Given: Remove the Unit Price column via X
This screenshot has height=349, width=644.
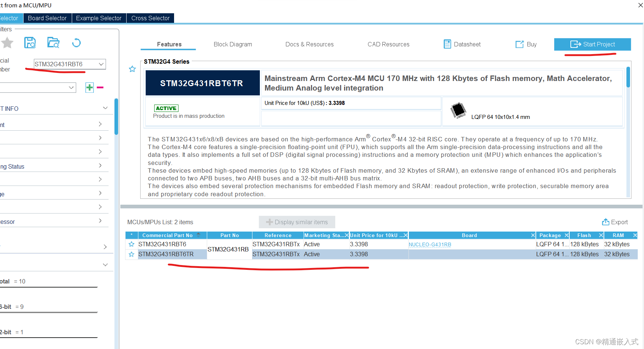Looking at the screenshot, I should click(x=406, y=235).
